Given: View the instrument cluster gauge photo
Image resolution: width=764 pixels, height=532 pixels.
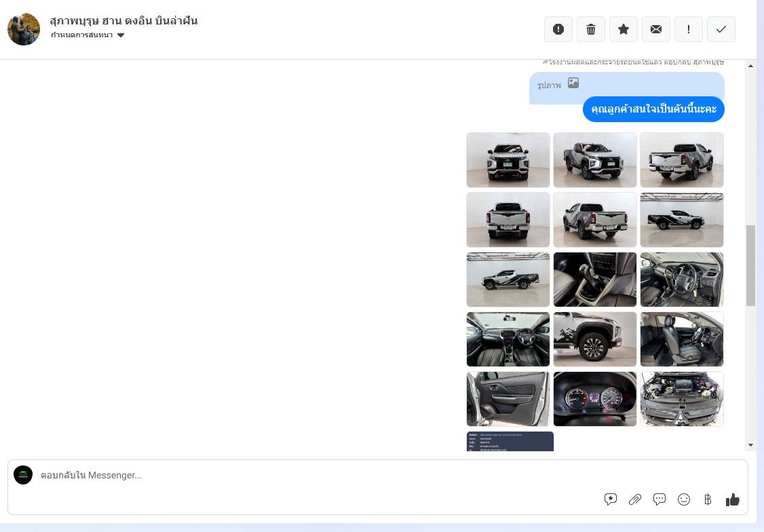Looking at the screenshot, I should [595, 399].
